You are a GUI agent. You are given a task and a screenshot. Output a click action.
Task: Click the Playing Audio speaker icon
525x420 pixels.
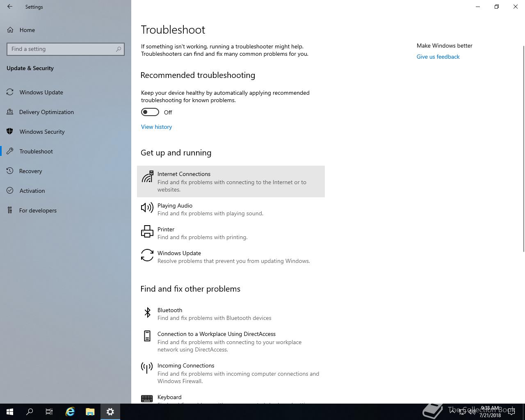(147, 208)
